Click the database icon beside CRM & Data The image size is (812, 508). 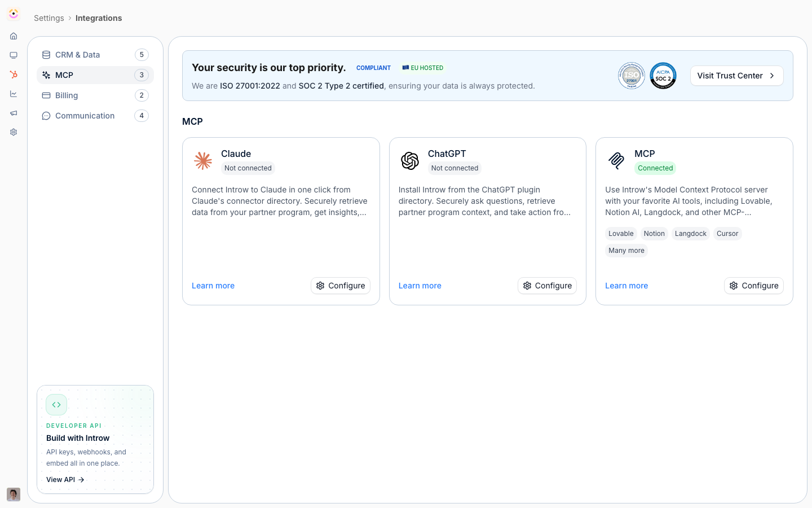[x=46, y=55]
